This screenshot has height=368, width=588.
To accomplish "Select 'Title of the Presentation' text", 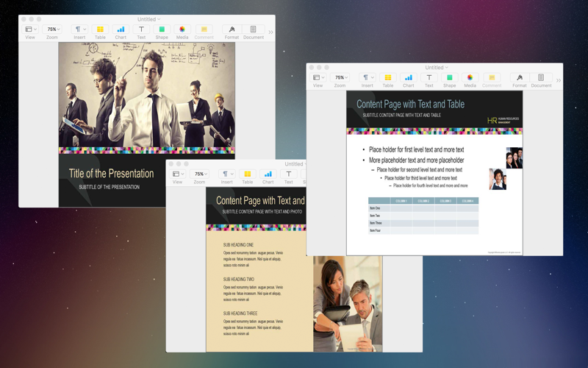I will click(x=112, y=174).
